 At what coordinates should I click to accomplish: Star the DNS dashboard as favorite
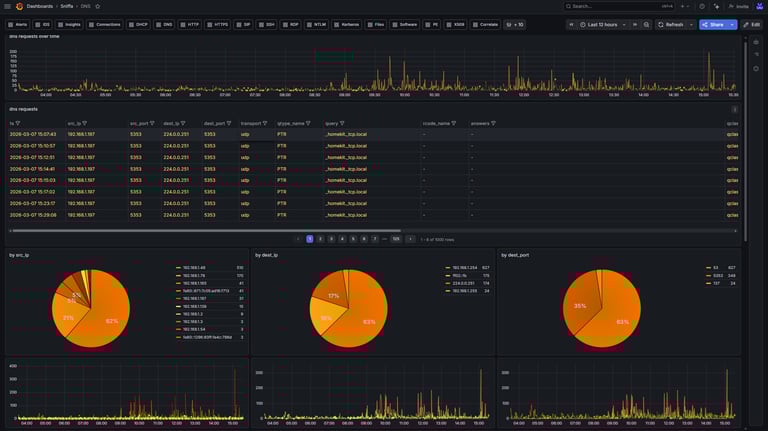click(98, 6)
